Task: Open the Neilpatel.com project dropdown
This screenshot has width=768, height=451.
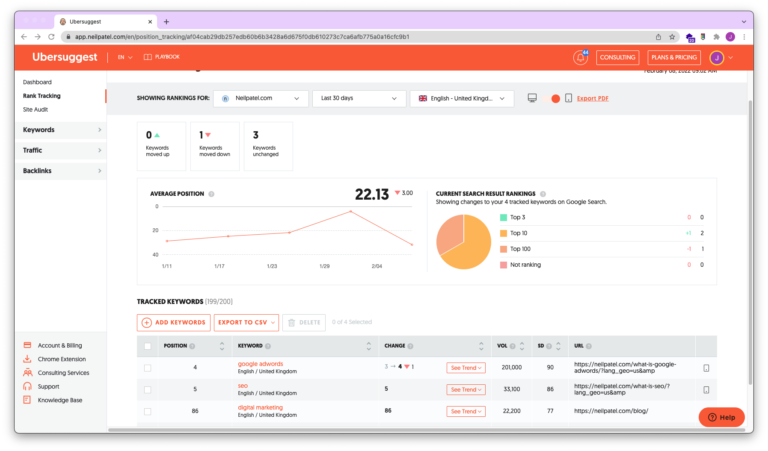Action: [x=261, y=98]
